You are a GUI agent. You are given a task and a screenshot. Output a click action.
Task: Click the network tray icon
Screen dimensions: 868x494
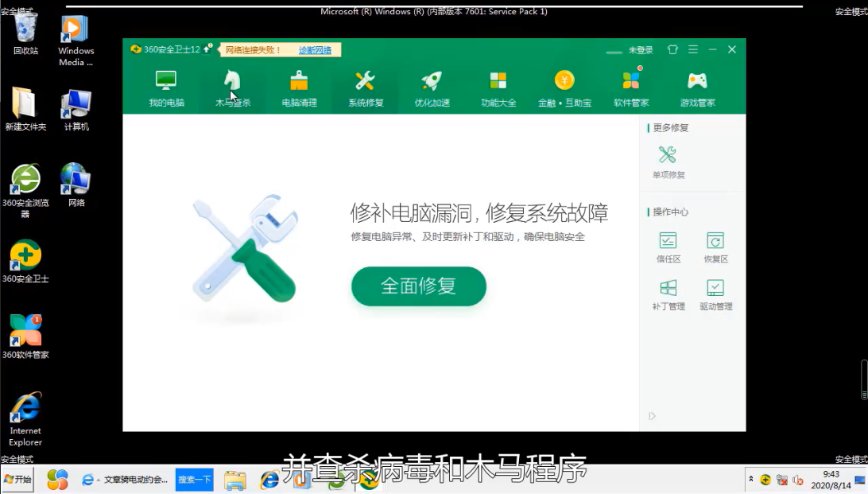(782, 480)
